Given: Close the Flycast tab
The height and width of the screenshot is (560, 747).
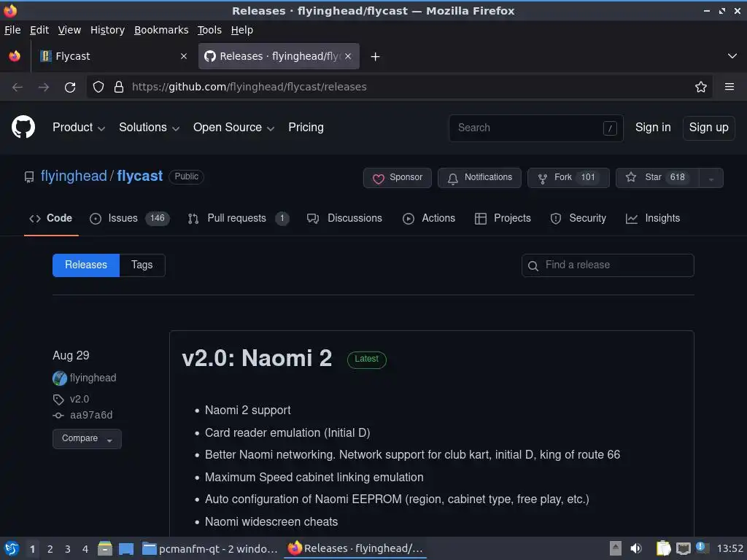Looking at the screenshot, I should pyautogui.click(x=184, y=56).
